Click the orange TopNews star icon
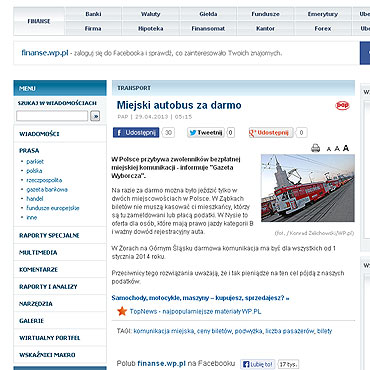 point(122,311)
